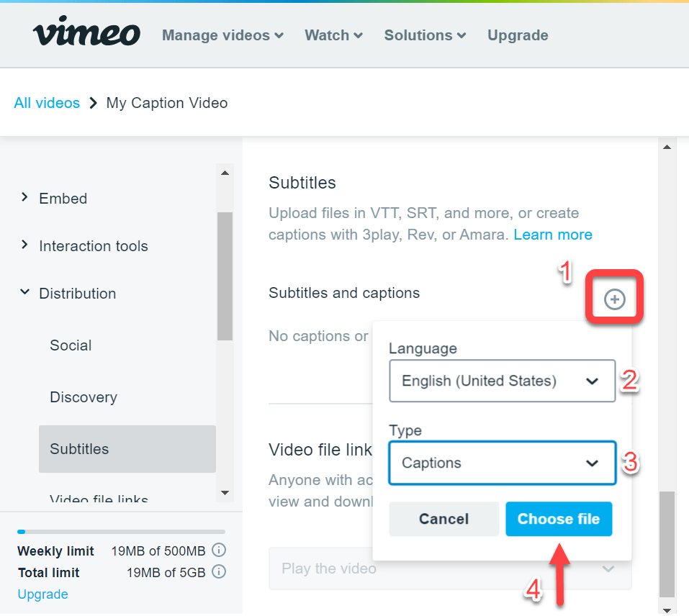Collapse the Distribution section
This screenshot has width=689, height=616.
pos(24,292)
